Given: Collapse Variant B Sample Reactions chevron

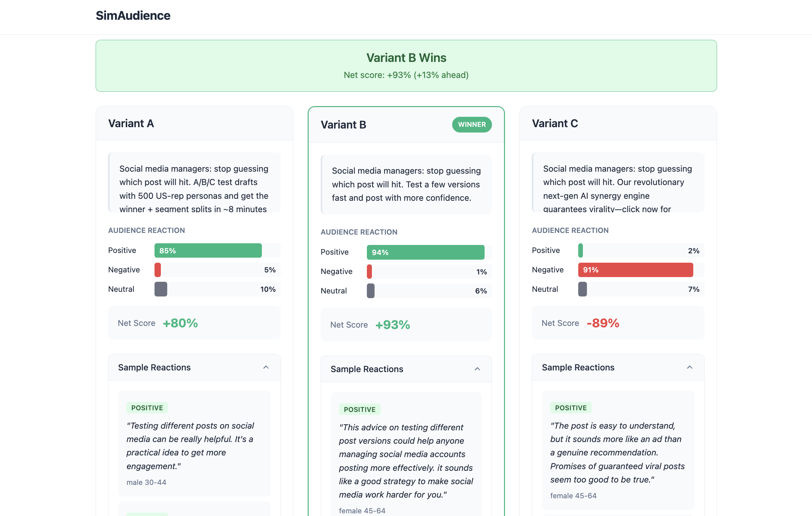Looking at the screenshot, I should 477,369.
